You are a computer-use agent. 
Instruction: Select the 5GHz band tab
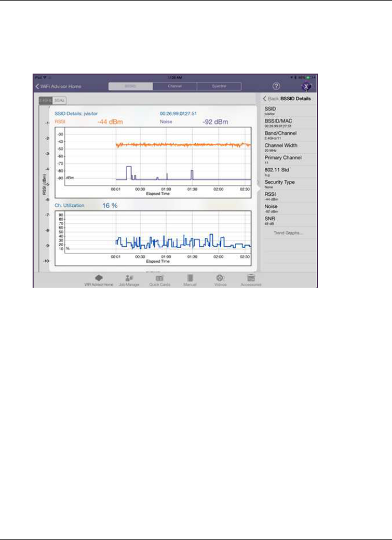(60, 100)
